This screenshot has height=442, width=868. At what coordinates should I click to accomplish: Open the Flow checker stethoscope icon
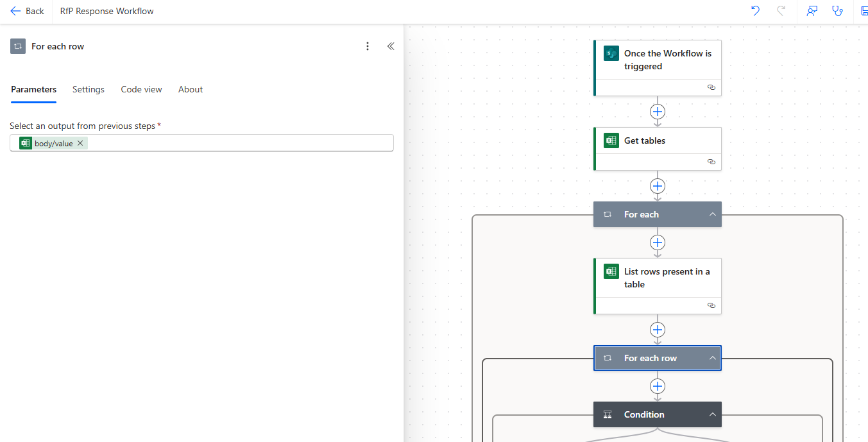pos(837,11)
